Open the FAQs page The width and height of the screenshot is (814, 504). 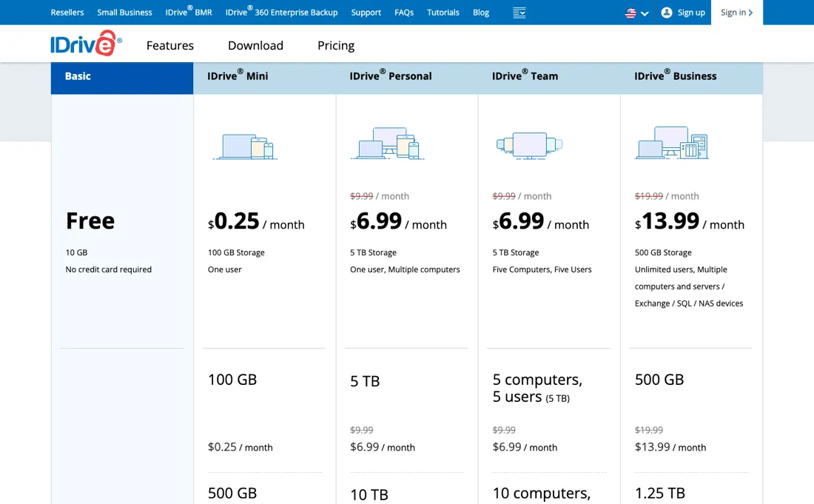404,13
